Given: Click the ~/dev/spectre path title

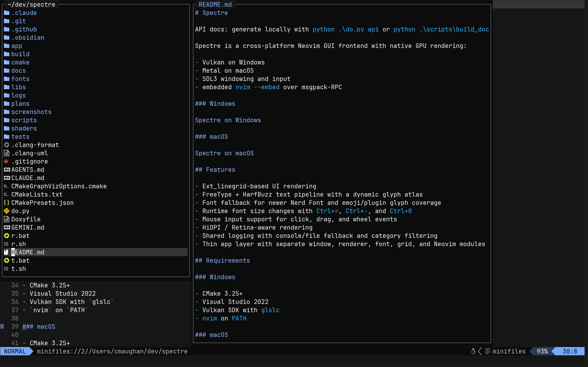Looking at the screenshot, I should tap(31, 4).
